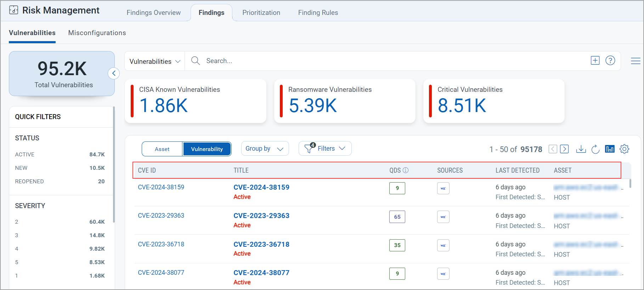Click the ASSET column header
The image size is (644, 290).
coord(563,170)
